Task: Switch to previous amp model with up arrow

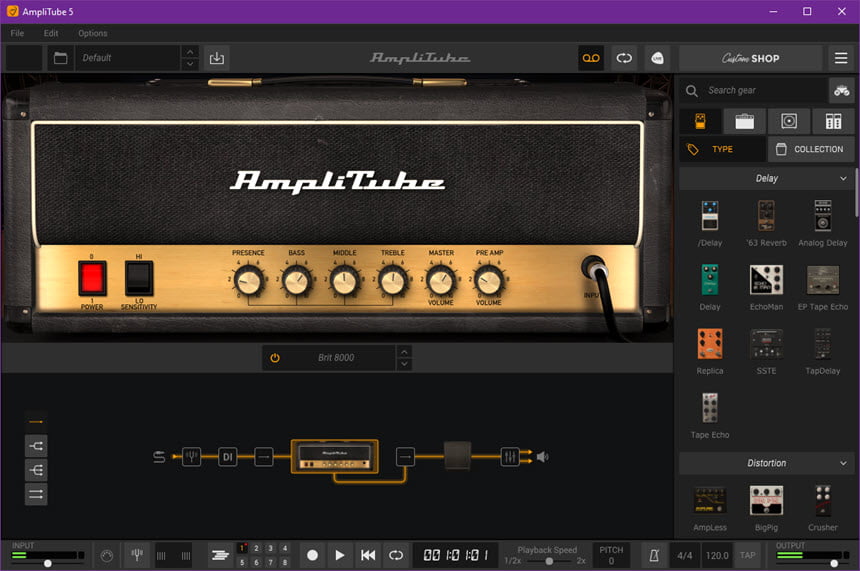Action: 404,352
